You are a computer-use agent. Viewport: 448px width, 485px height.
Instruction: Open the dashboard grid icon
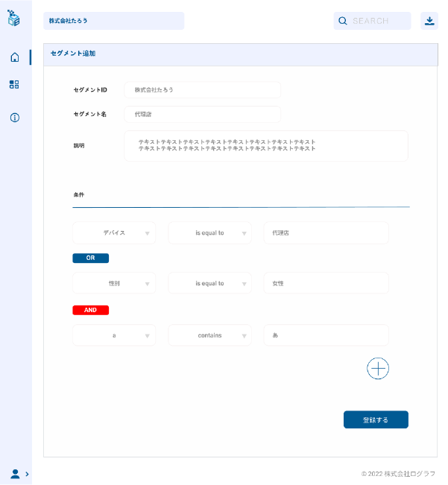pos(14,84)
